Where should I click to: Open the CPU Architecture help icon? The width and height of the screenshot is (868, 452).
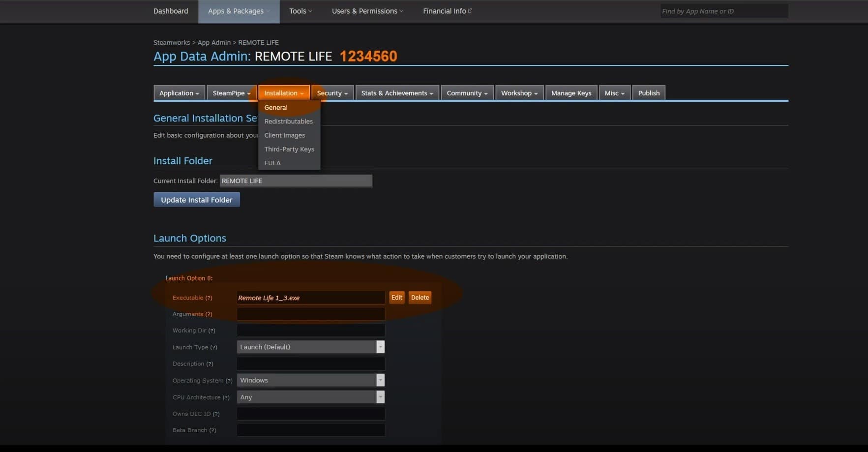click(x=227, y=397)
